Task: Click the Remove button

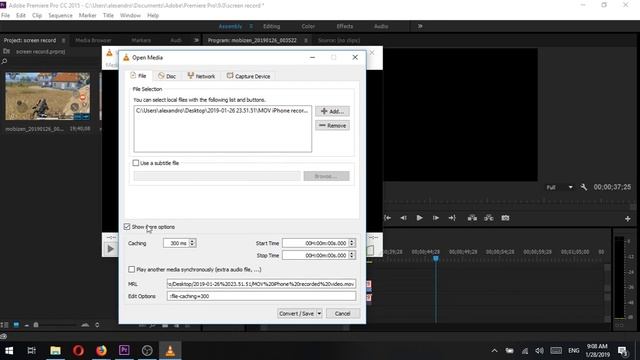Action: [332, 125]
